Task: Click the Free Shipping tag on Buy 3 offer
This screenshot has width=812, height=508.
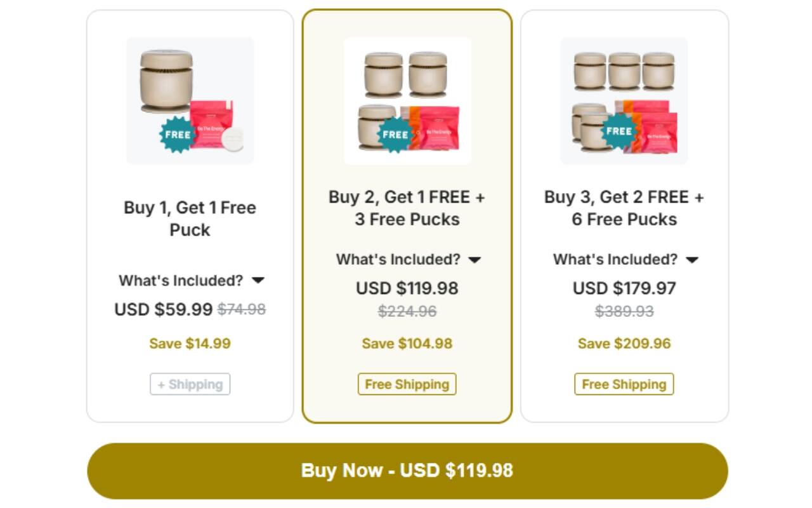Action: (x=624, y=384)
